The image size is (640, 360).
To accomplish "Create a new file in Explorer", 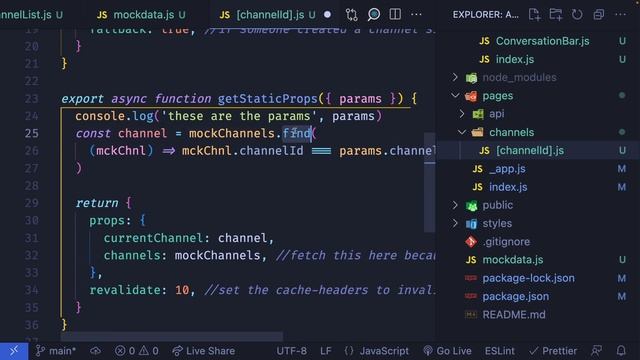I will point(534,15).
